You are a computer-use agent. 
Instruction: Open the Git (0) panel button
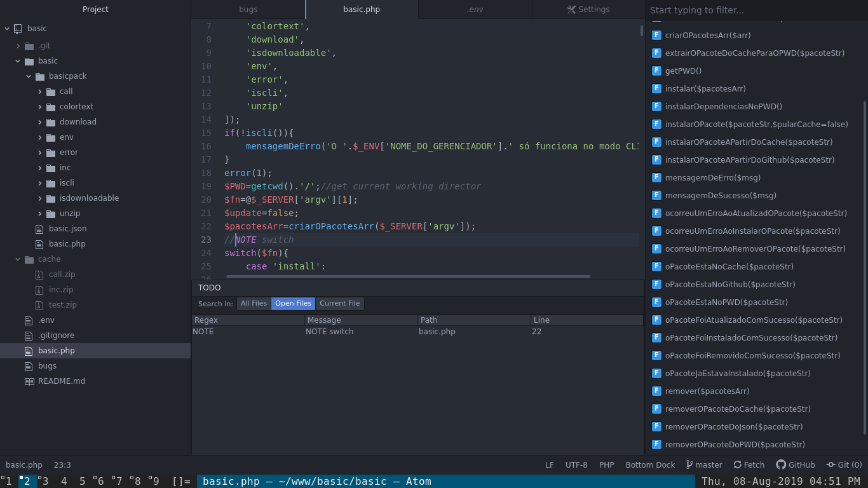coord(844,465)
